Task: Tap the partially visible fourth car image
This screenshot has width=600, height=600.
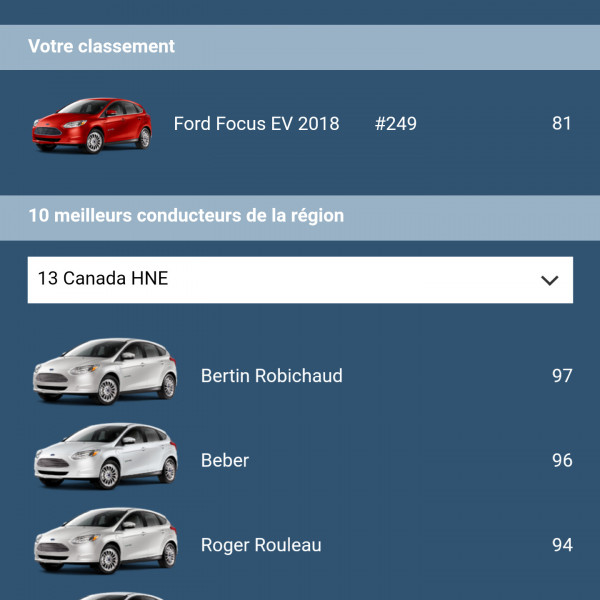Action: pos(105,595)
